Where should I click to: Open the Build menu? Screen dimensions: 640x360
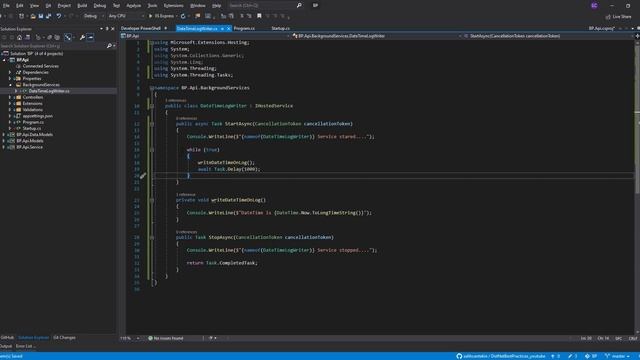point(82,5)
